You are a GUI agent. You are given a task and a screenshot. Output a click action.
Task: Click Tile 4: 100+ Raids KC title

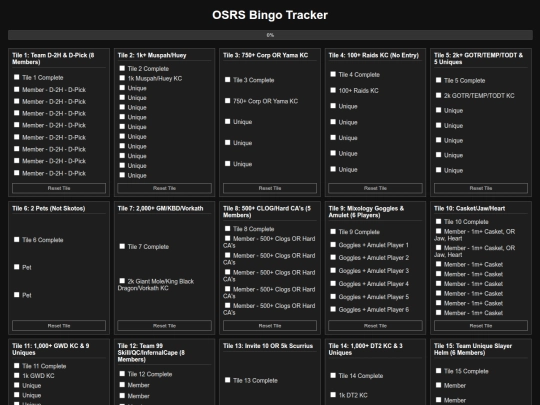(374, 55)
